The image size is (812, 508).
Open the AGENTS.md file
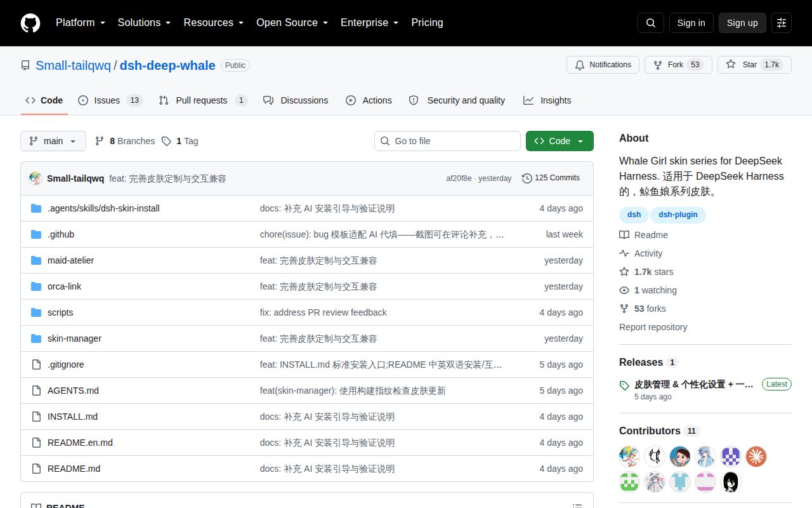(x=73, y=391)
